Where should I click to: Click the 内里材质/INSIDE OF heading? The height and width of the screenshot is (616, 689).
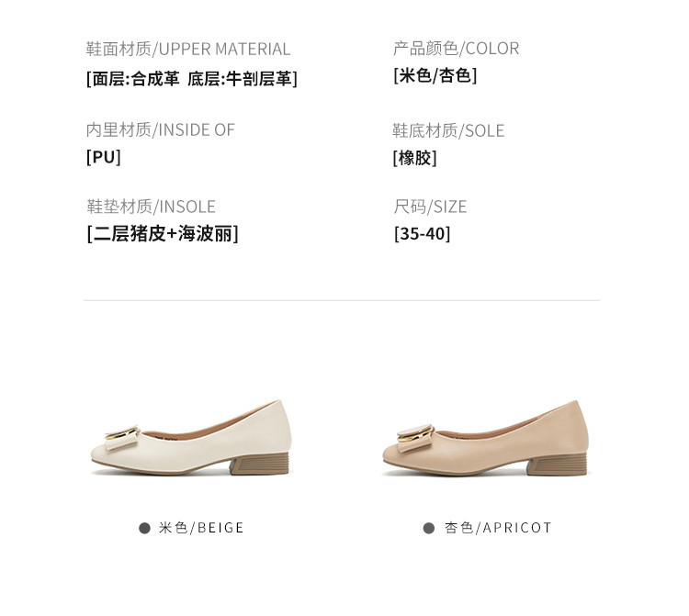point(161,130)
